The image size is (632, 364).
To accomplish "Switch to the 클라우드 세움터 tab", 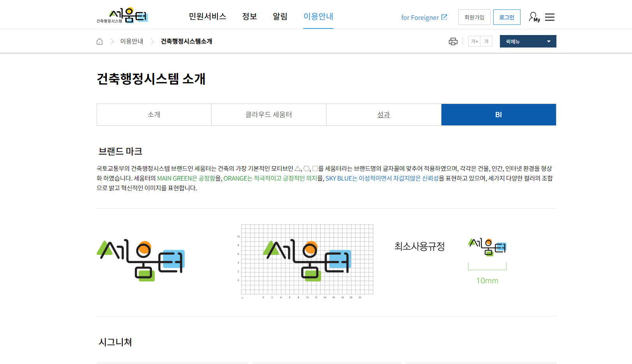I will 268,114.
